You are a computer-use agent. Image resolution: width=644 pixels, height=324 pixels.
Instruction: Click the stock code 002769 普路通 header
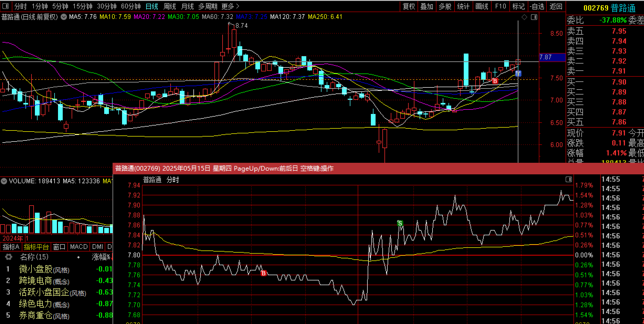pos(609,8)
